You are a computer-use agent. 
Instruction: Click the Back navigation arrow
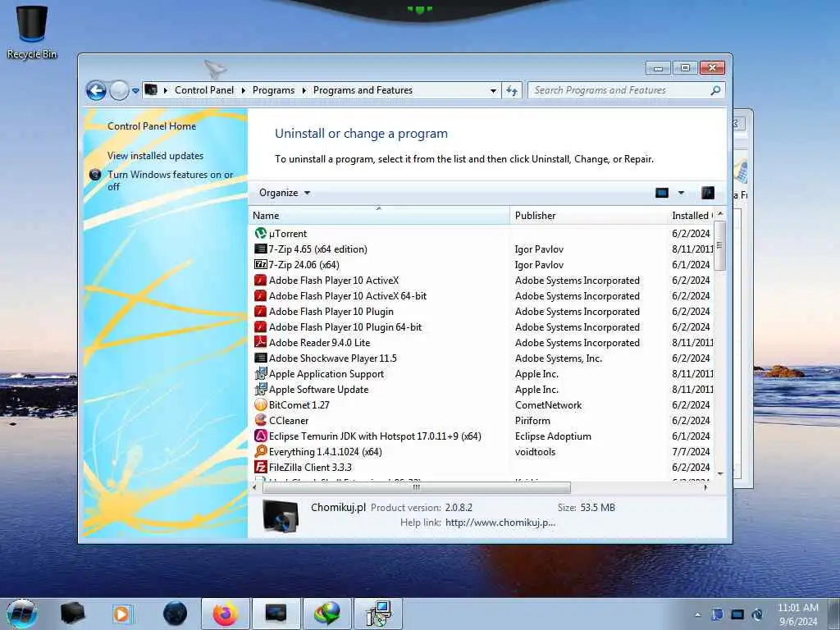(x=97, y=90)
